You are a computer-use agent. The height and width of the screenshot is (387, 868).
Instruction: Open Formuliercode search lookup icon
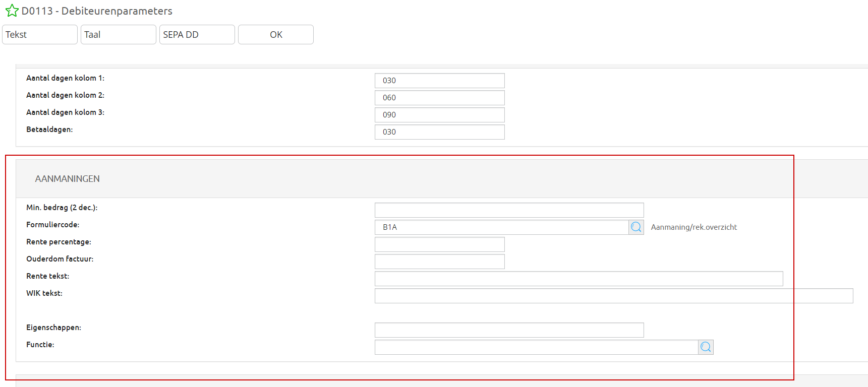(x=636, y=227)
